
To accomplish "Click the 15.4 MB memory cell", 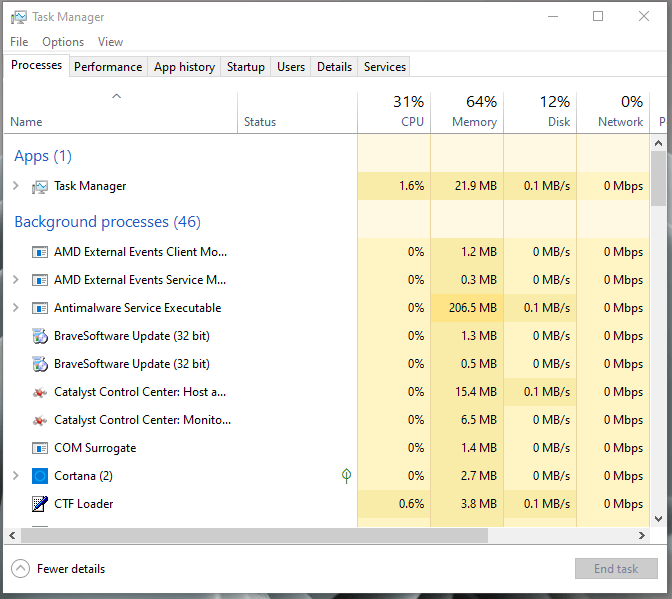I will pos(467,392).
